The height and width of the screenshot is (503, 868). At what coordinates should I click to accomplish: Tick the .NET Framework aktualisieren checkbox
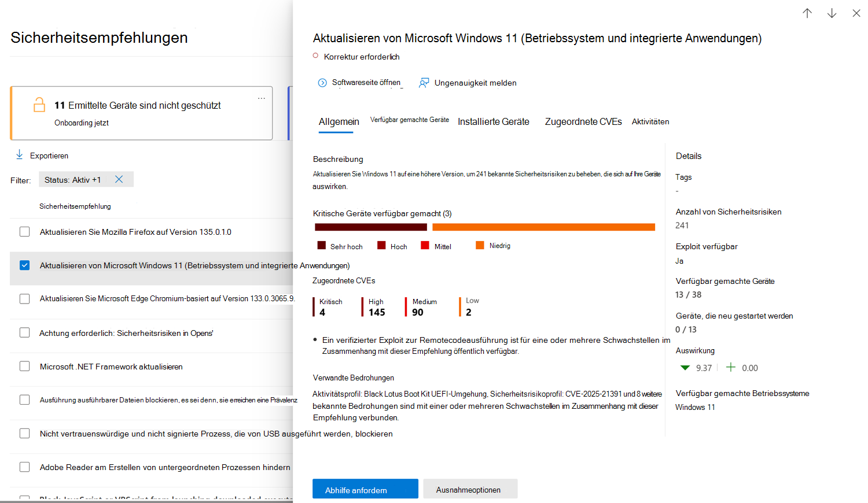24,366
